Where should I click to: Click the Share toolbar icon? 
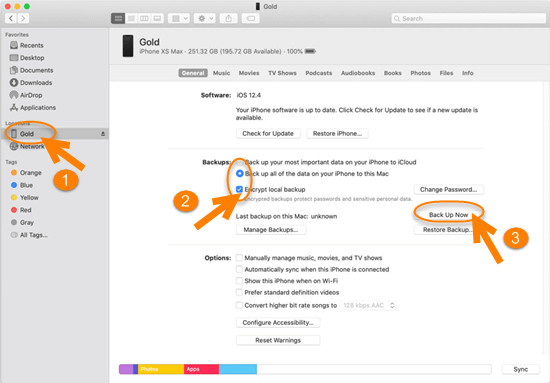click(x=229, y=18)
